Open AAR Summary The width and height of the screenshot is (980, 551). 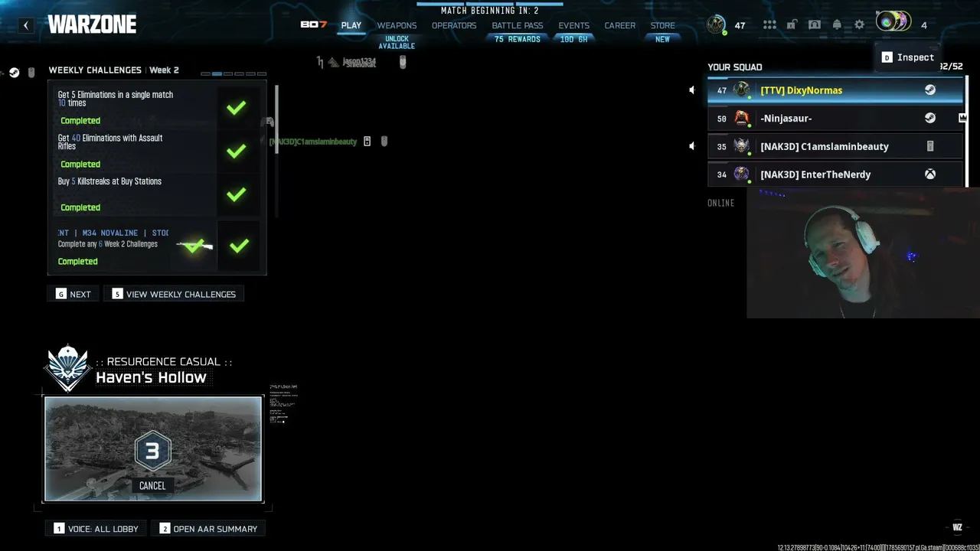click(208, 529)
